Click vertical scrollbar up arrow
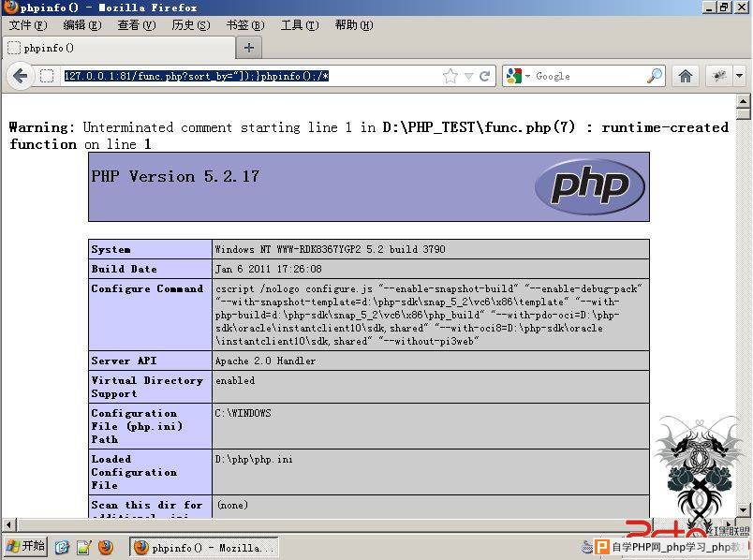 (743, 101)
